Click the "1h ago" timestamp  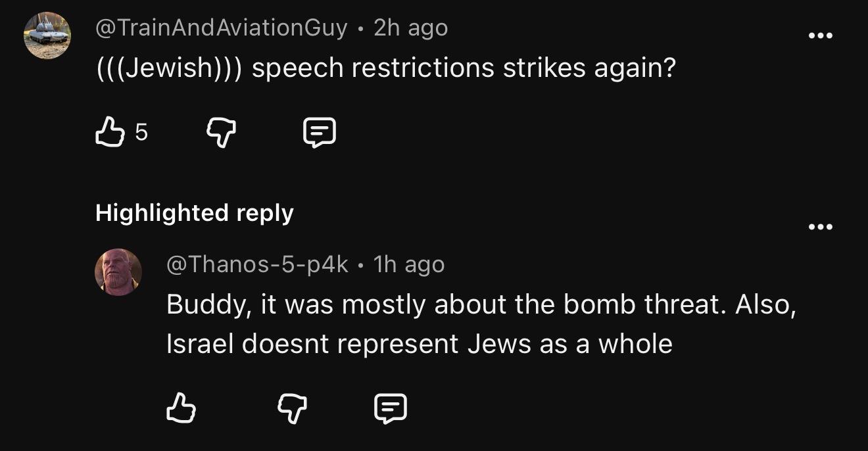[x=408, y=264]
